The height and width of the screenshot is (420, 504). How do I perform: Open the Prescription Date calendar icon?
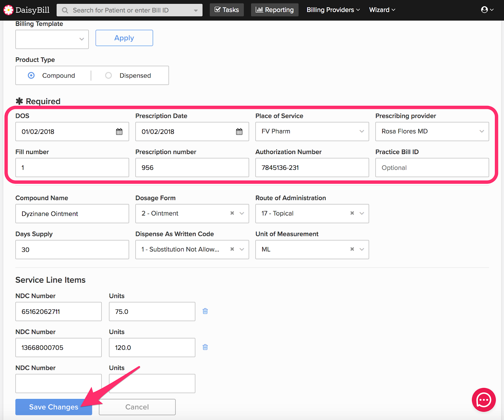(239, 132)
